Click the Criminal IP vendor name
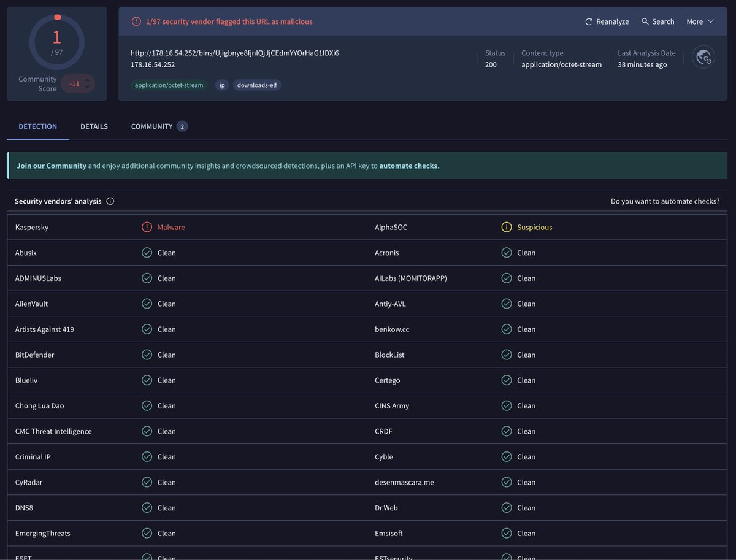 coord(33,457)
